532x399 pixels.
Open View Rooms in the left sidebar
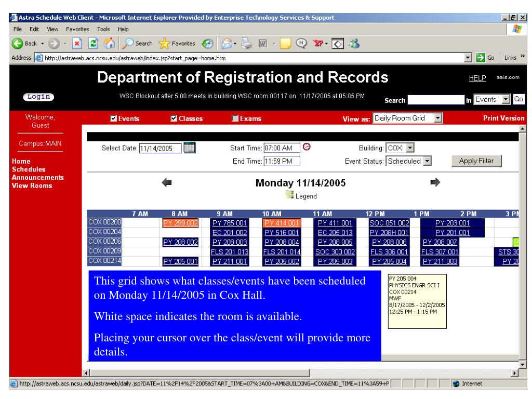[x=32, y=185]
